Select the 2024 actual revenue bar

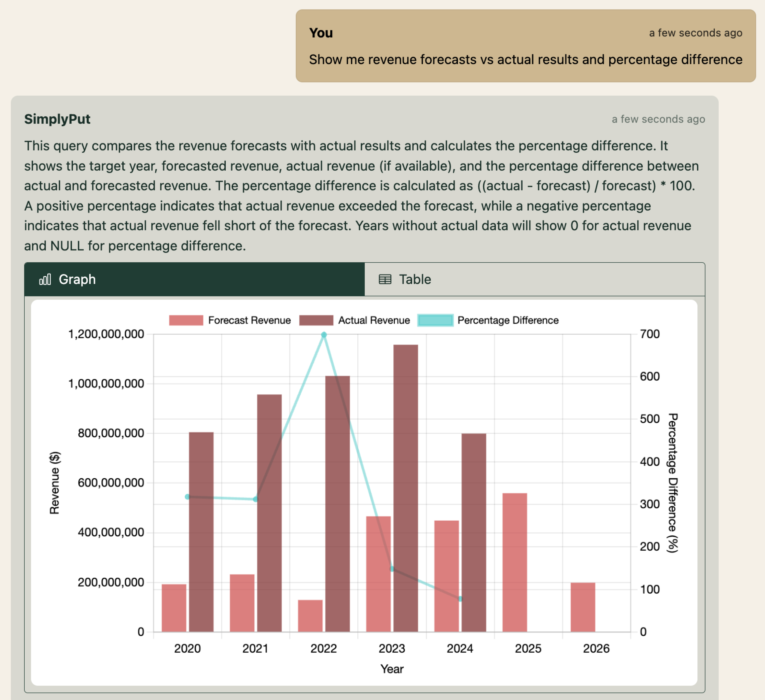(474, 533)
